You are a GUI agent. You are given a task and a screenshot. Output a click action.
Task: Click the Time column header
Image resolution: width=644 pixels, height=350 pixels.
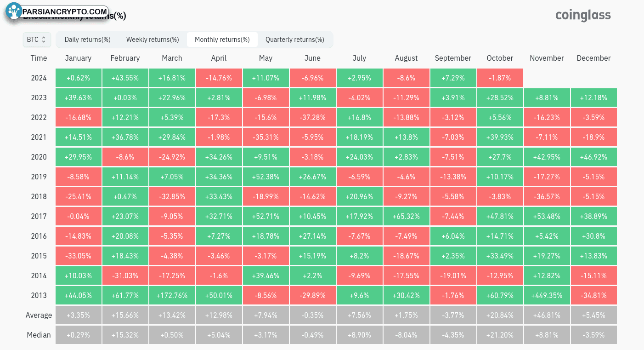[39, 58]
